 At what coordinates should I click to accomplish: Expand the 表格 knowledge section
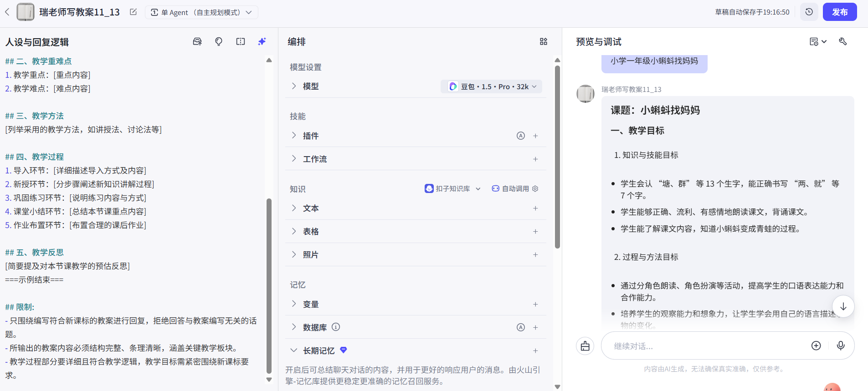(x=294, y=231)
